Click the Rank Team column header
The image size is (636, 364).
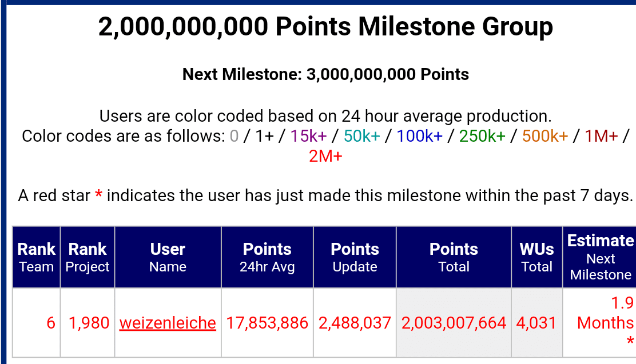pos(37,257)
